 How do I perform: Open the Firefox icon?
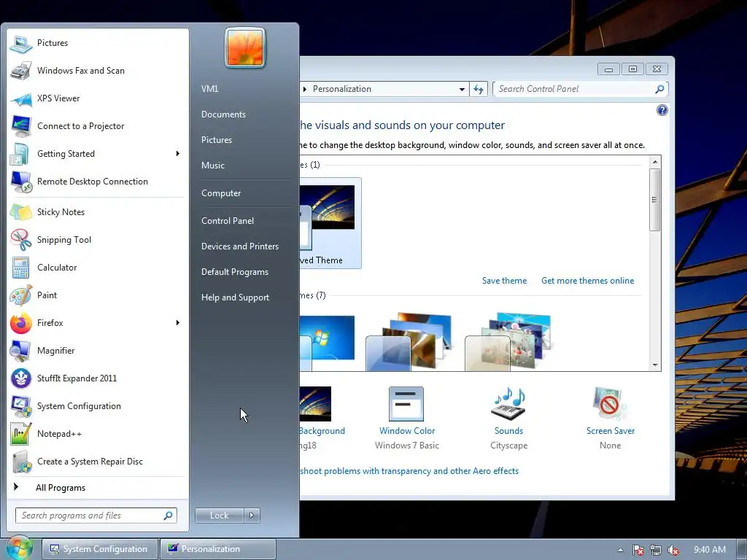coord(21,323)
